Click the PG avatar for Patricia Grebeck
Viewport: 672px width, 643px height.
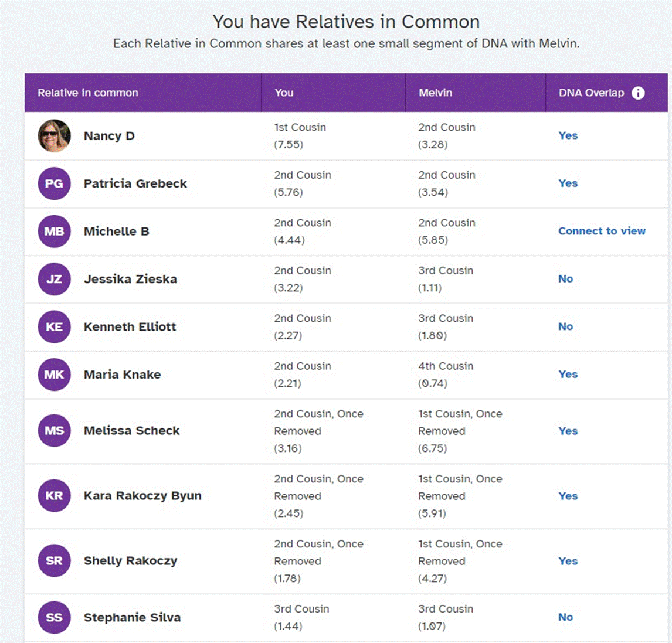(54, 184)
